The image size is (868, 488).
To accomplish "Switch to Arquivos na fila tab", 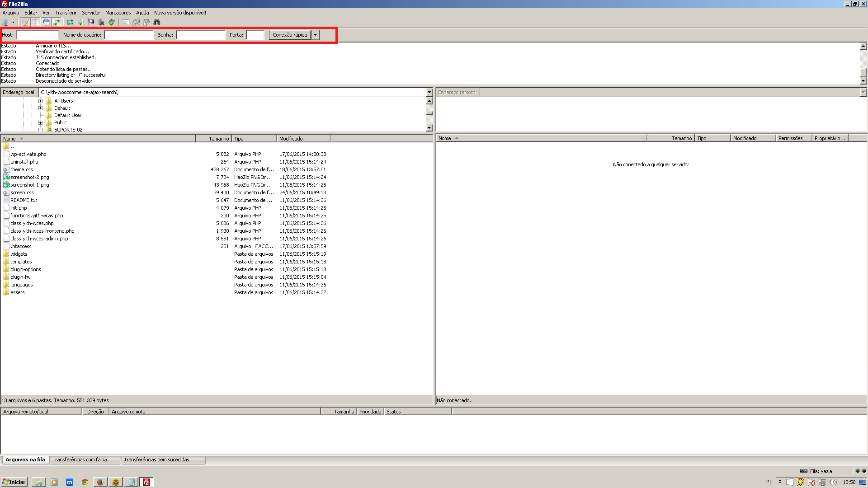I will click(25, 460).
